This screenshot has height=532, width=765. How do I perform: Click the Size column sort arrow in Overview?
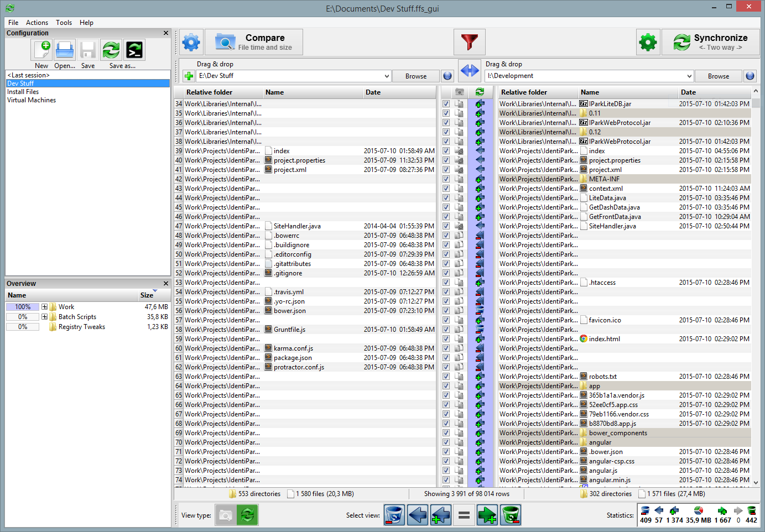pyautogui.click(x=155, y=290)
